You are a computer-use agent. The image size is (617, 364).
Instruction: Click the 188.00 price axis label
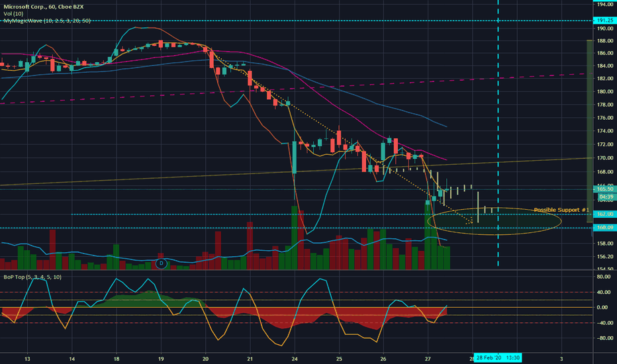(605, 40)
